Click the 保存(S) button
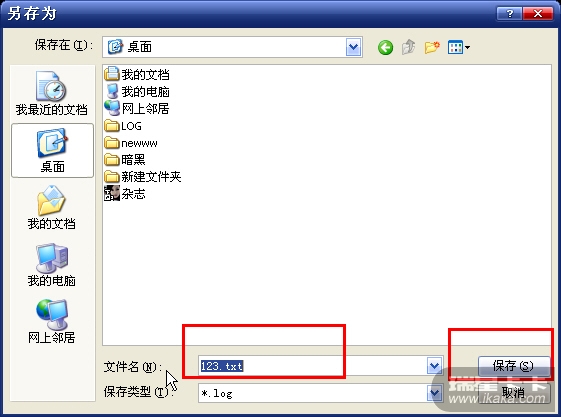 pos(513,366)
